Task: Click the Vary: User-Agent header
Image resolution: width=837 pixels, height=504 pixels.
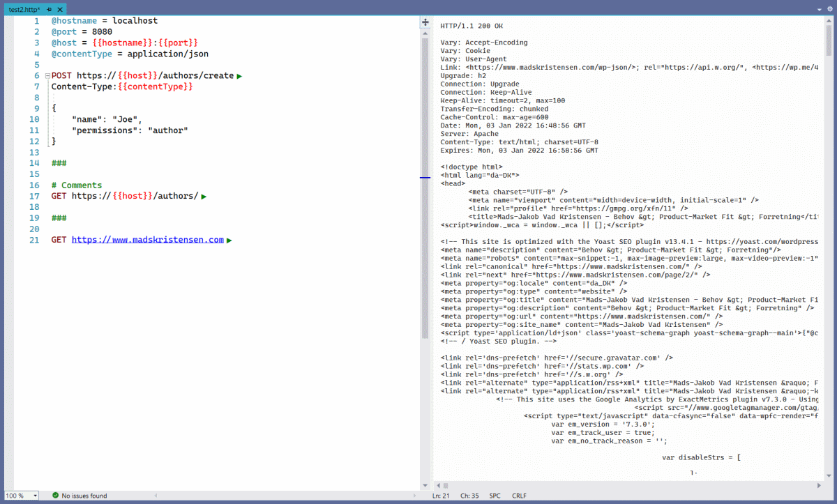Action: click(474, 59)
